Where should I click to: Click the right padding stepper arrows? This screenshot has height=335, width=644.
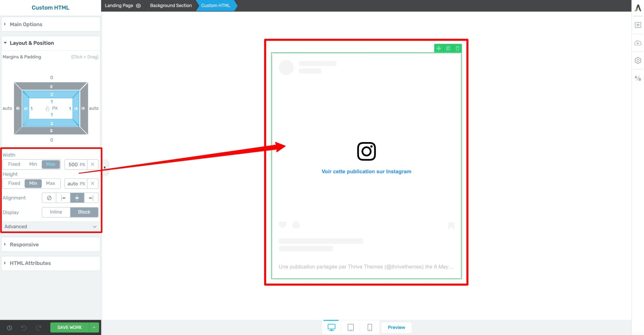coord(76,108)
